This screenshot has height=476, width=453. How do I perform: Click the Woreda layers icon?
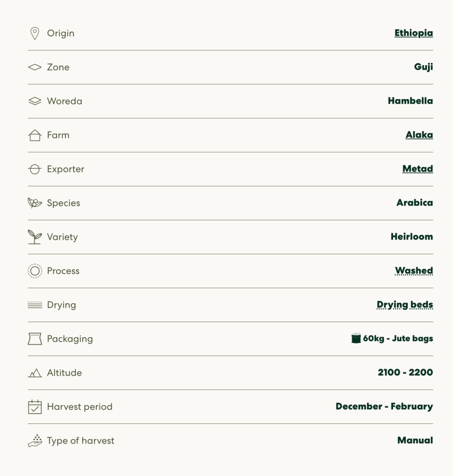point(35,101)
